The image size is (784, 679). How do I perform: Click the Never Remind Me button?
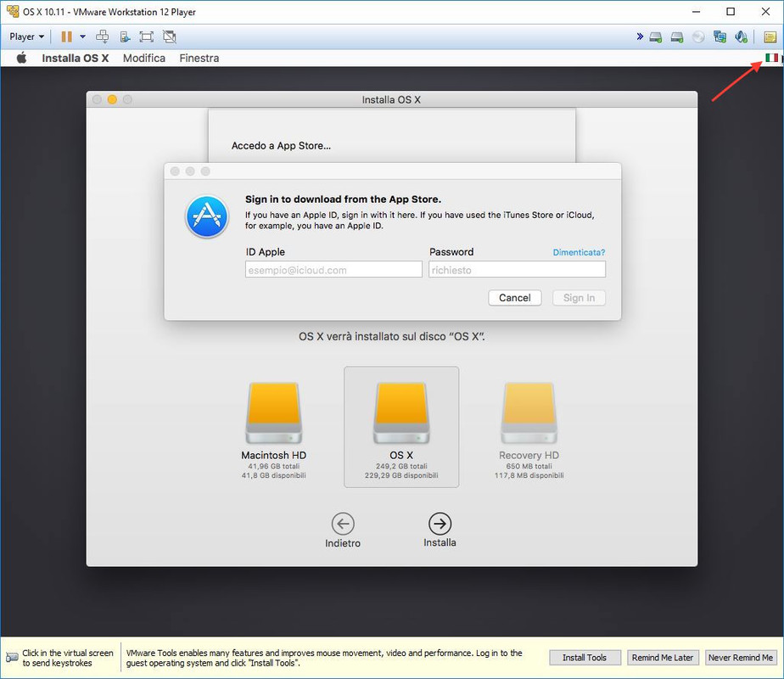[x=741, y=658]
